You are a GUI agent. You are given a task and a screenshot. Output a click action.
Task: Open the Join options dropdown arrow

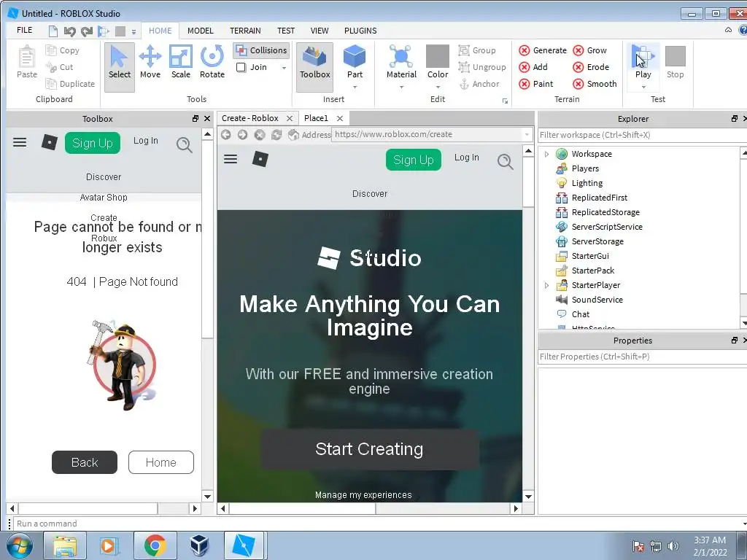284,68
